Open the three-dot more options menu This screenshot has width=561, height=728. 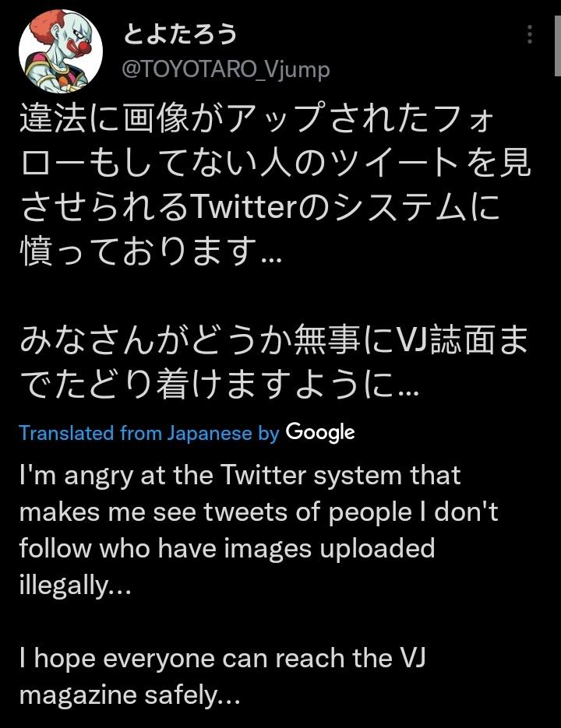(530, 34)
